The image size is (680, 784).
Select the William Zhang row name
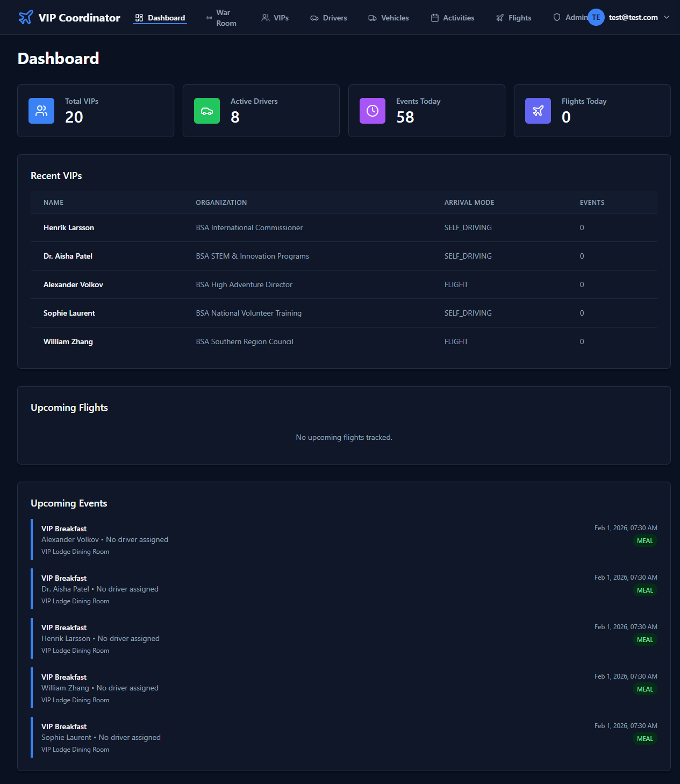(x=68, y=341)
